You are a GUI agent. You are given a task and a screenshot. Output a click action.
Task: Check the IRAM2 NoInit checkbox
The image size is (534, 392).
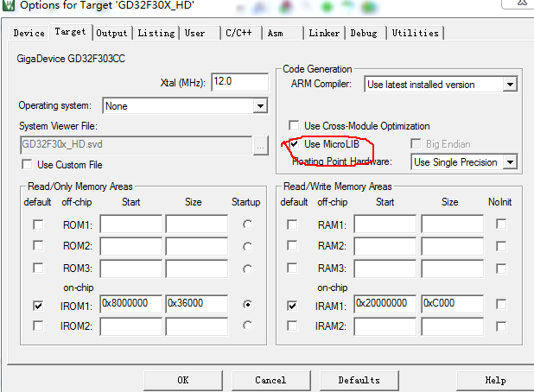pos(501,326)
